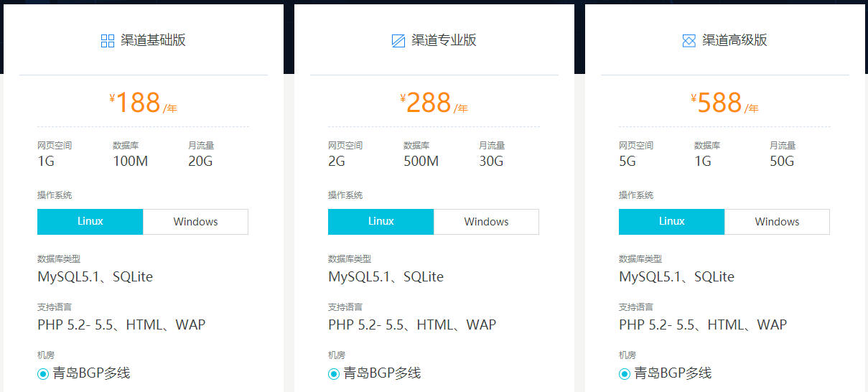Click the ¥588/年 price
This screenshot has width=868, height=392.
tap(724, 103)
